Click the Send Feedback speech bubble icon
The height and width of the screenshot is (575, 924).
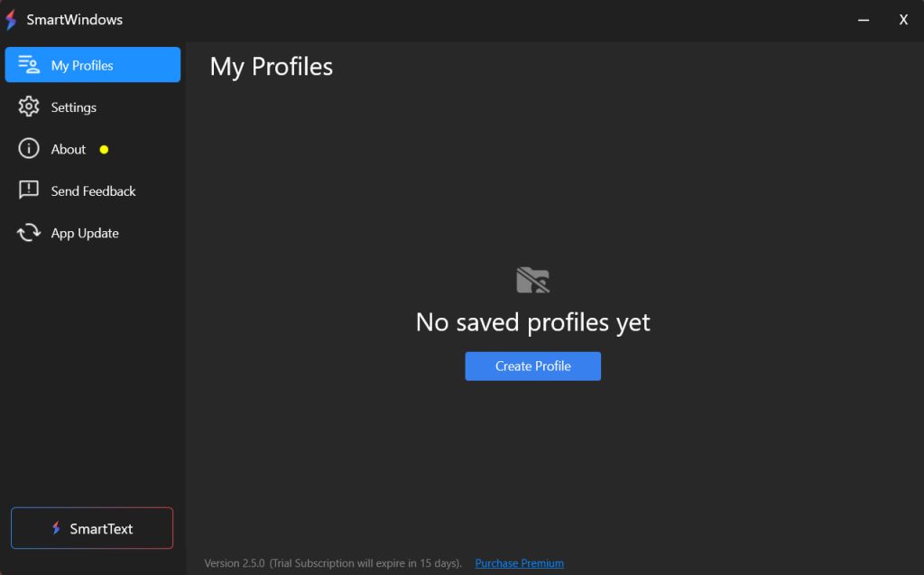(x=28, y=190)
